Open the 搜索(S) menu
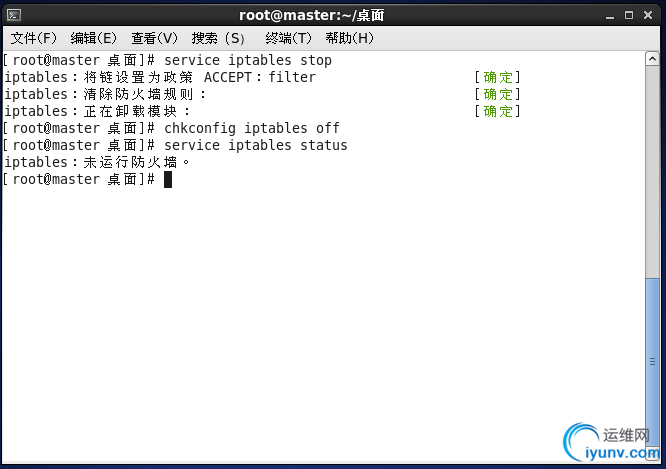 pyautogui.click(x=218, y=38)
